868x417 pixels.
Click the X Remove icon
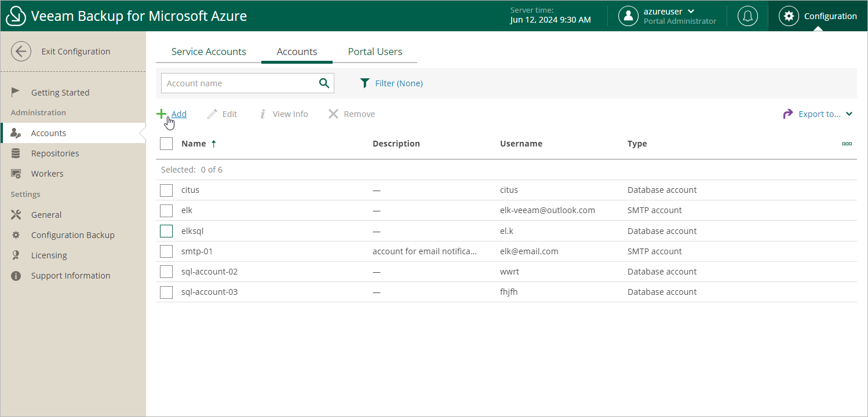333,114
